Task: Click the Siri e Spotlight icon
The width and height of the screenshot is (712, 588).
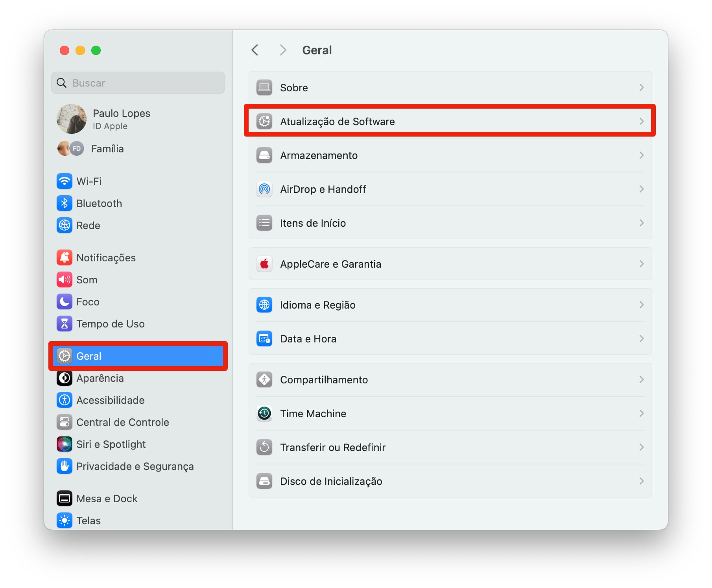Action: click(x=64, y=444)
